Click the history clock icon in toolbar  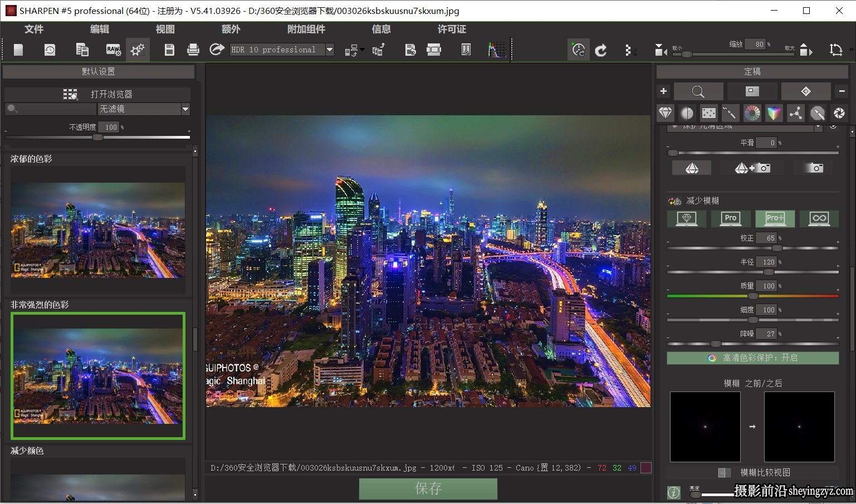pos(50,50)
